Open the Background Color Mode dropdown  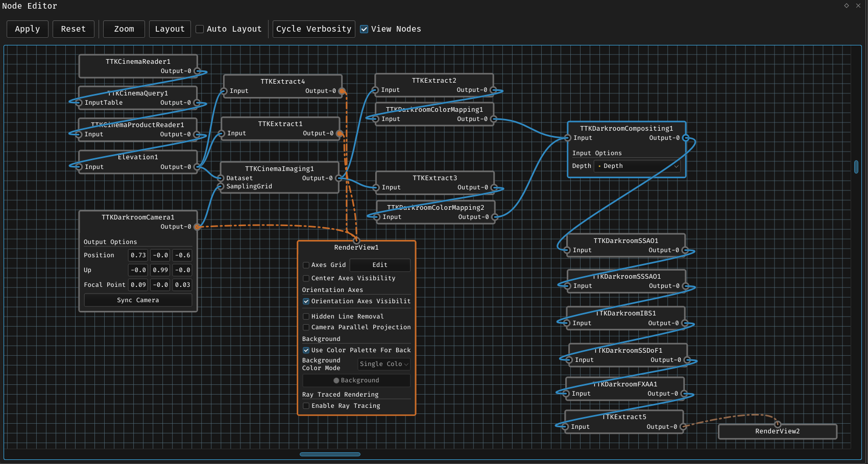point(383,364)
